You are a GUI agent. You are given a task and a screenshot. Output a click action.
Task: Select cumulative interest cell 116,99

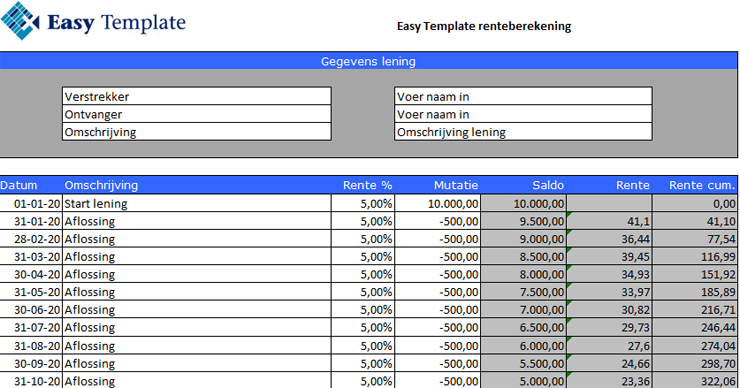[x=695, y=257]
